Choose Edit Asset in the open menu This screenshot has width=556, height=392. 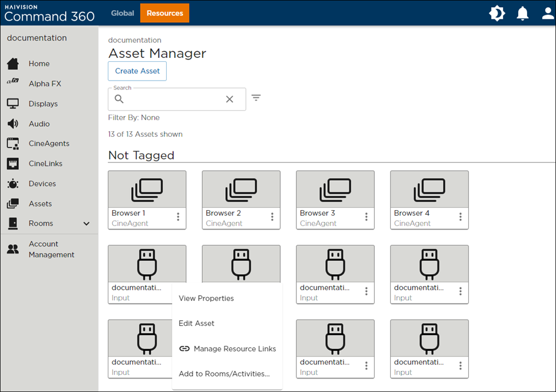pyautogui.click(x=196, y=323)
